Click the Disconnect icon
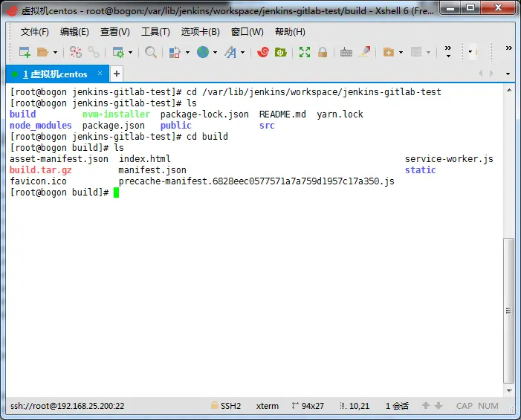Screen dimensions: 521x420 pos(75,52)
